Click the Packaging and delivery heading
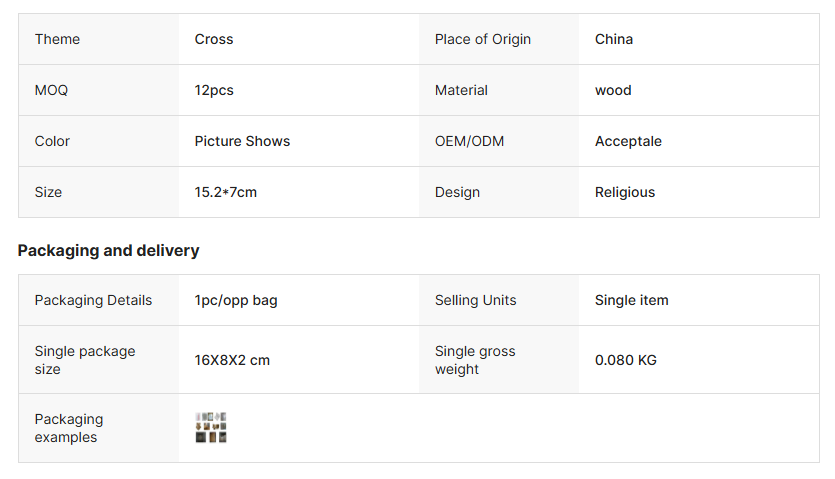The width and height of the screenshot is (835, 479). [108, 250]
